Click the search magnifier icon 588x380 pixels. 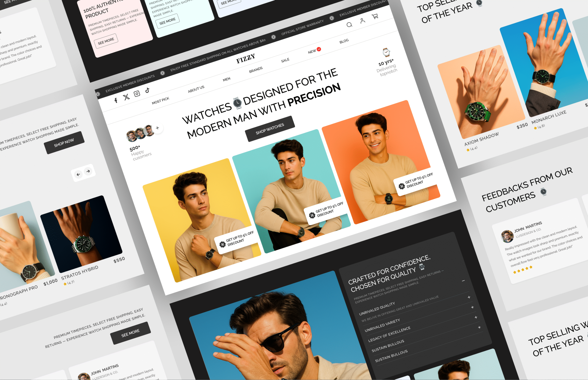click(349, 25)
